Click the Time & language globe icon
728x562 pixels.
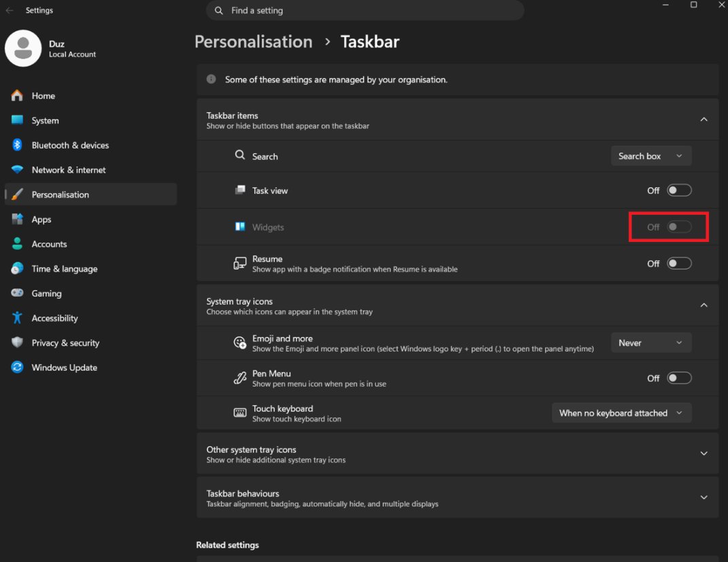tap(17, 268)
